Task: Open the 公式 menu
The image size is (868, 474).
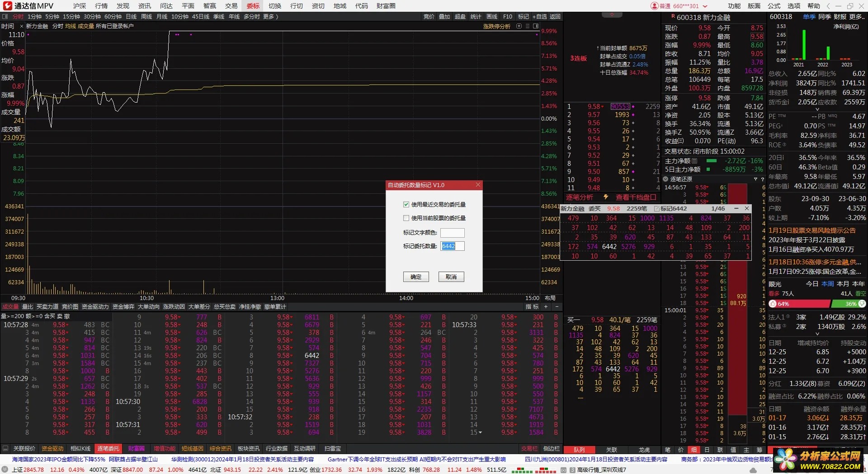Action: (x=774, y=6)
